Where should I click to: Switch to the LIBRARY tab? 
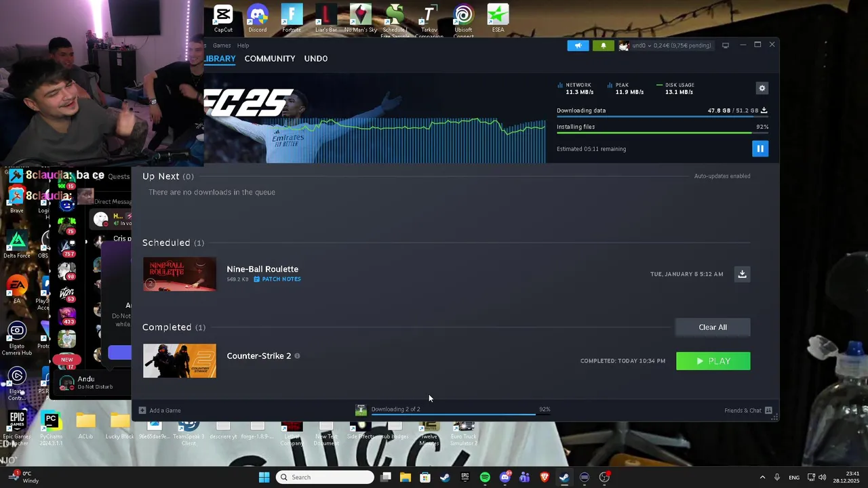tap(220, 58)
